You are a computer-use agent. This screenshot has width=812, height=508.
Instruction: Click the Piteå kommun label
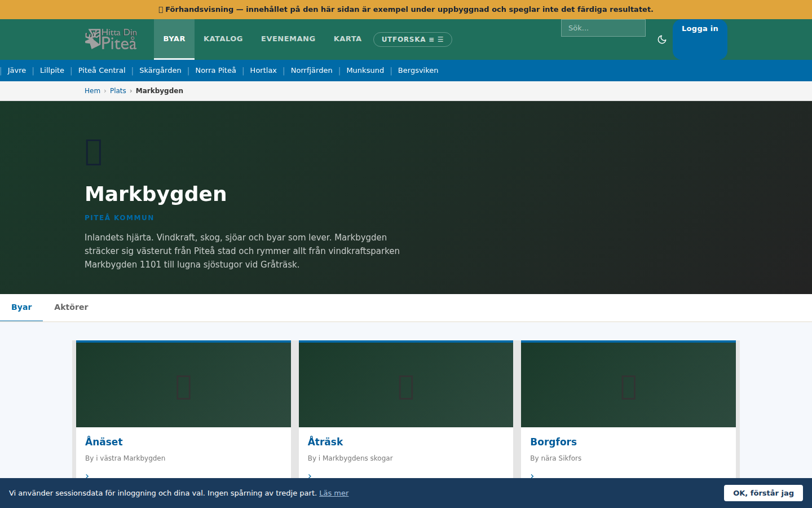coord(119,218)
